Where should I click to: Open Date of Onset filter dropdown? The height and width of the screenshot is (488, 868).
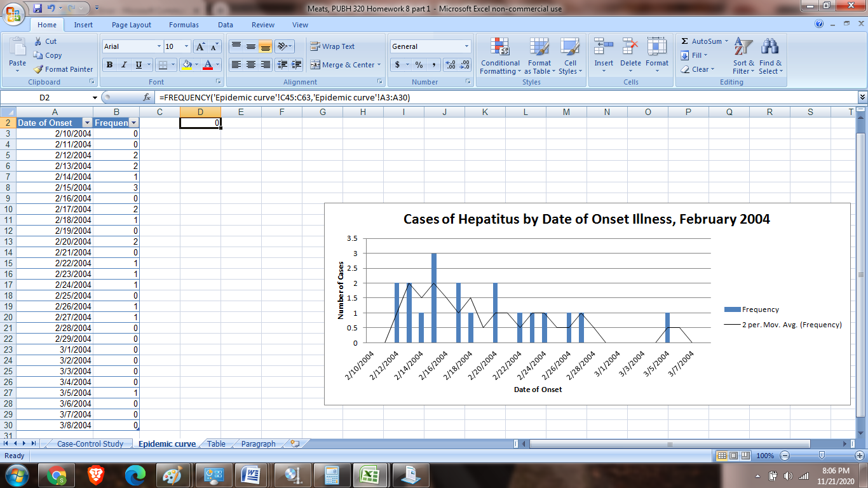[x=87, y=123]
